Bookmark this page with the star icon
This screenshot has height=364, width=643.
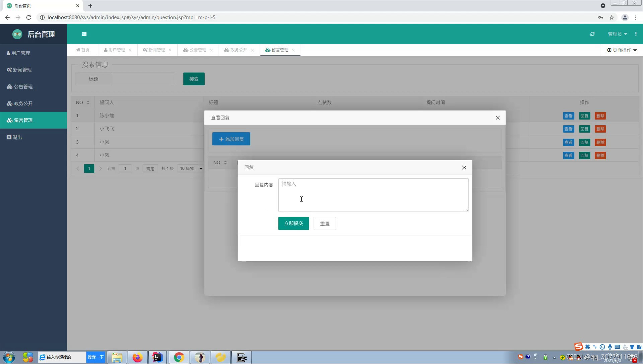coord(612,17)
